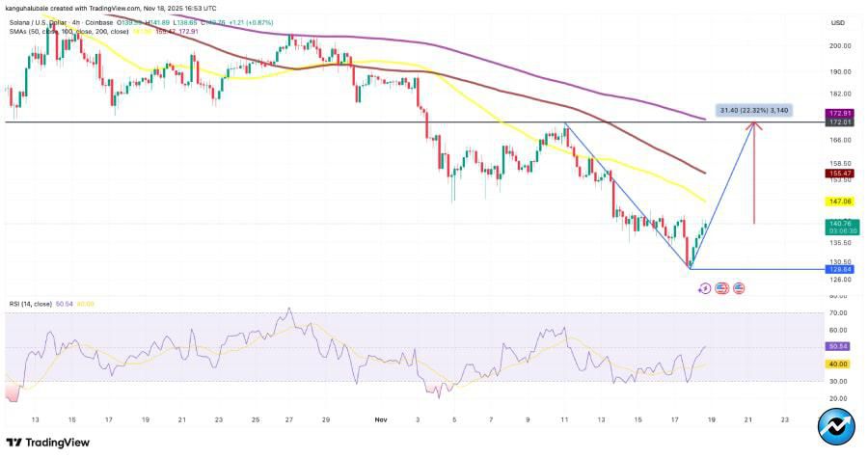Click the yellow 147.06 SMA price tag
The height and width of the screenshot is (458, 868).
[x=837, y=202]
